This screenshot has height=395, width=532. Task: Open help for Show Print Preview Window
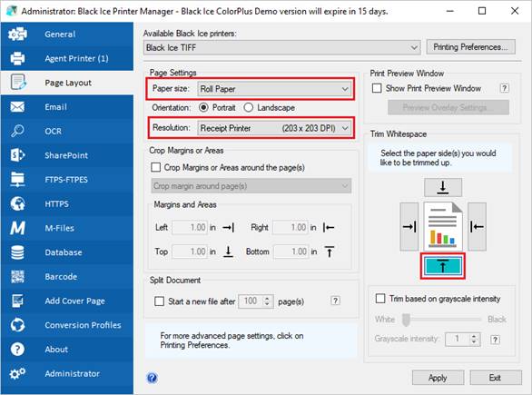(505, 88)
